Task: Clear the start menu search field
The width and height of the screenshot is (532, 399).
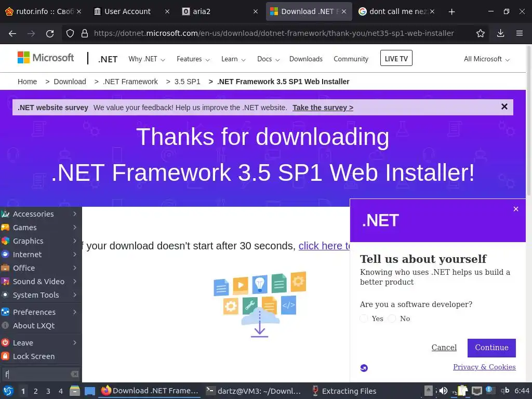Action: click(x=75, y=374)
